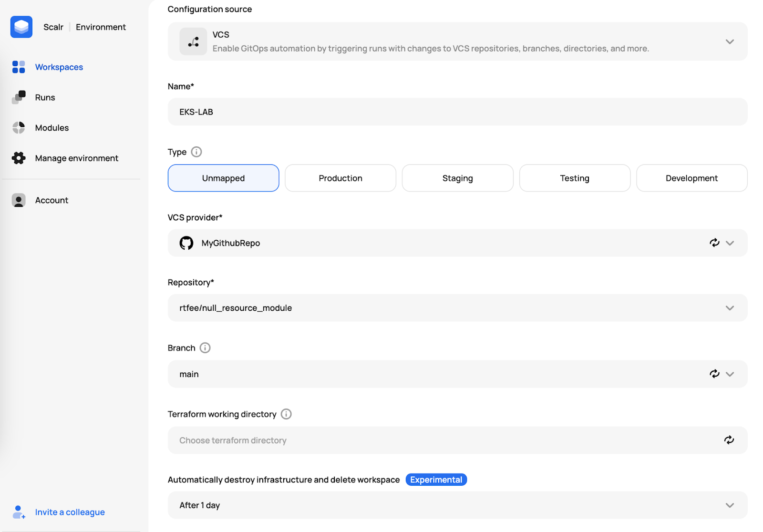Viewport: 763px width, 532px height.
Task: Click the Manage environment gear icon
Action: click(x=19, y=158)
